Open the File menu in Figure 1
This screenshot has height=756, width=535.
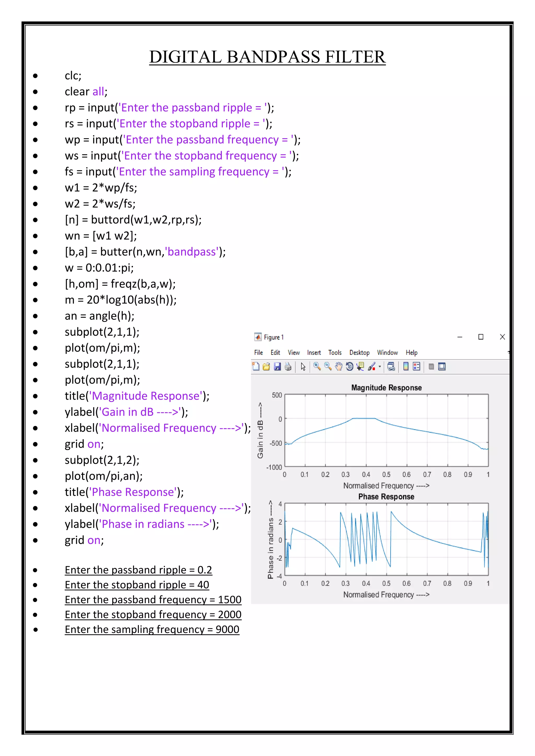point(259,353)
